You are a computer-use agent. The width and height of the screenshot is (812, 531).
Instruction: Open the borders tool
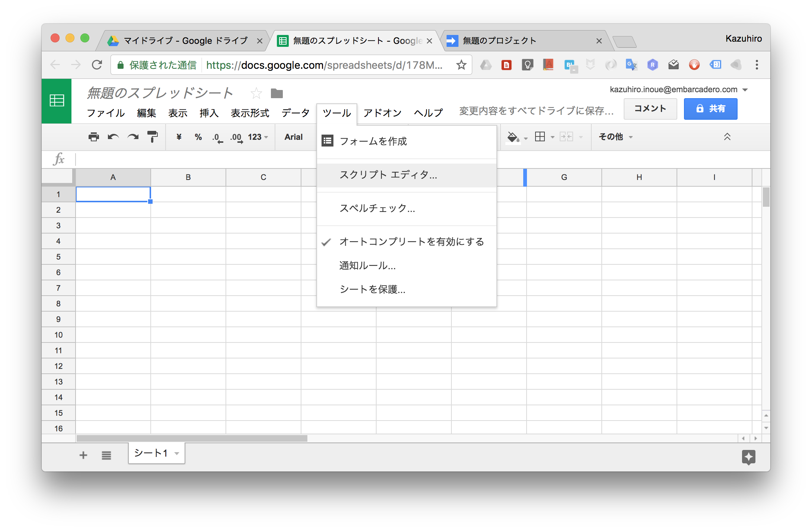click(x=540, y=137)
